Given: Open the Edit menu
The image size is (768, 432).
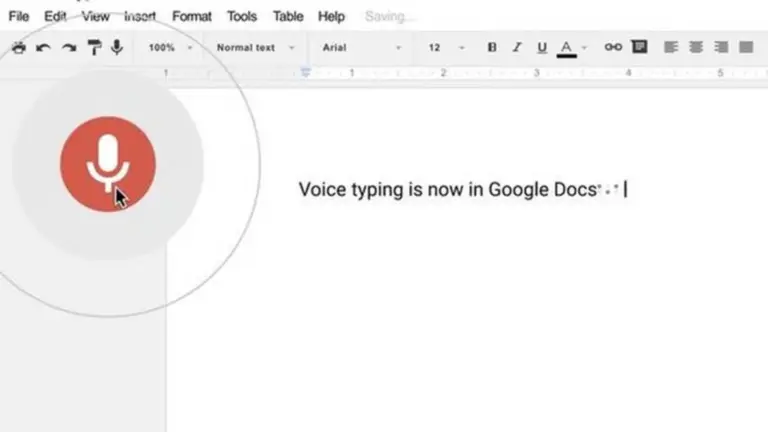Looking at the screenshot, I should point(55,16).
